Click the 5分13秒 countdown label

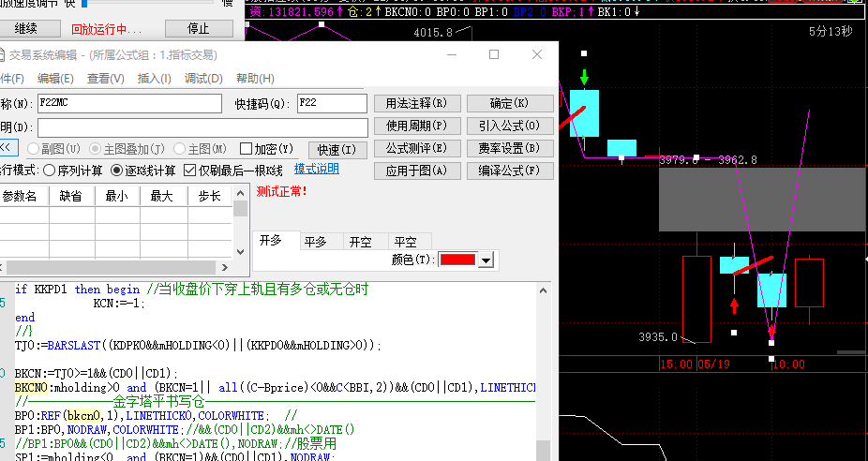(831, 32)
